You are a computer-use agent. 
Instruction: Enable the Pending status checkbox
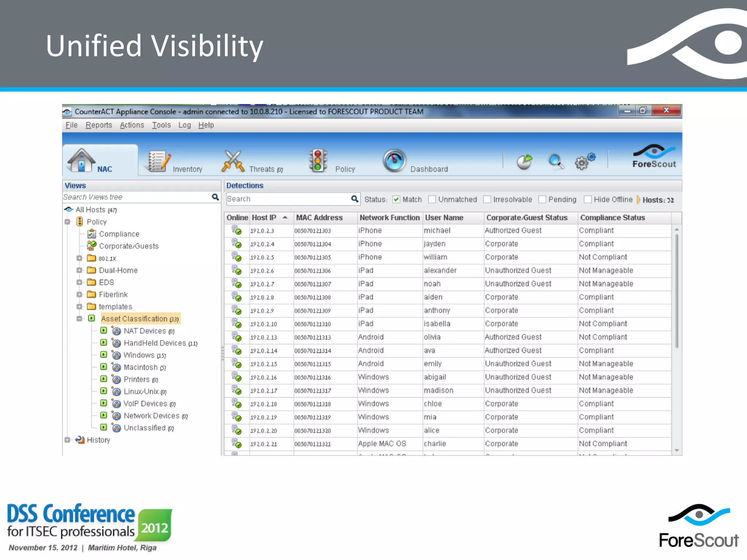542,199
